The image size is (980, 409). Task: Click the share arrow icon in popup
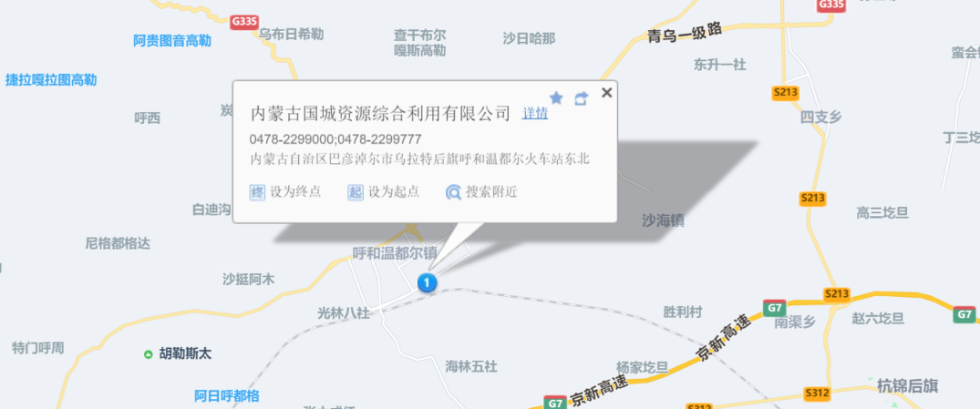pos(582,98)
